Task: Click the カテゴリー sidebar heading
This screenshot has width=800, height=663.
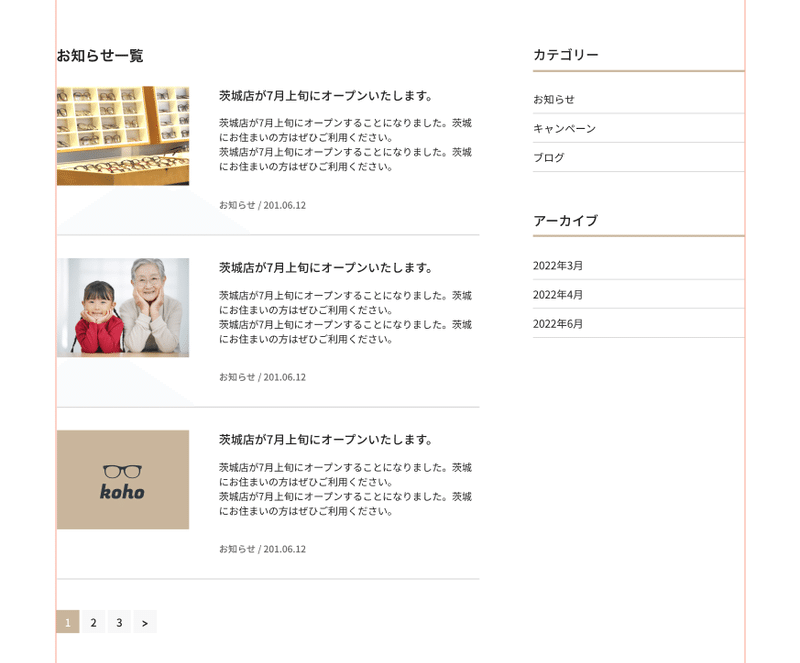Action: [x=566, y=55]
